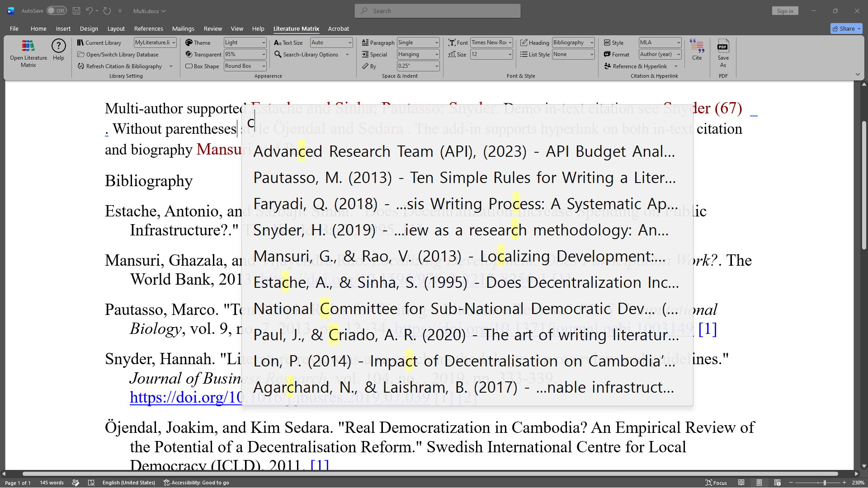This screenshot has height=488, width=868.
Task: Open library file dropdown MyLiterature.li
Action: coord(155,42)
